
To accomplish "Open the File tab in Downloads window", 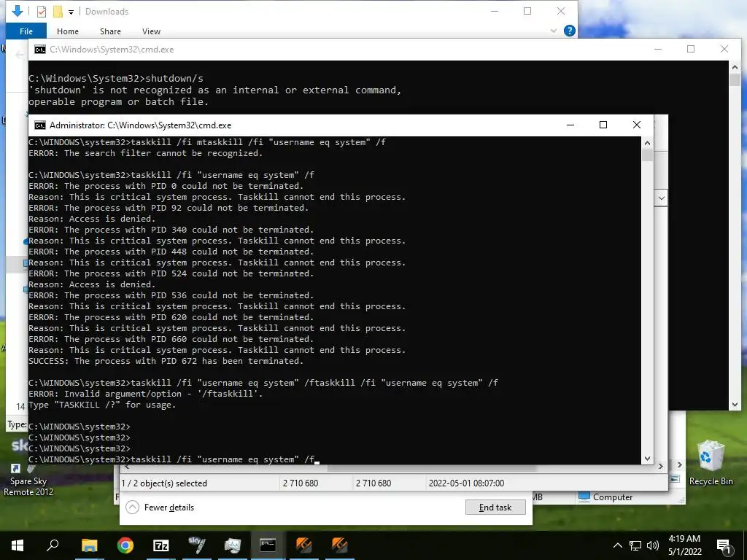I will click(x=26, y=31).
